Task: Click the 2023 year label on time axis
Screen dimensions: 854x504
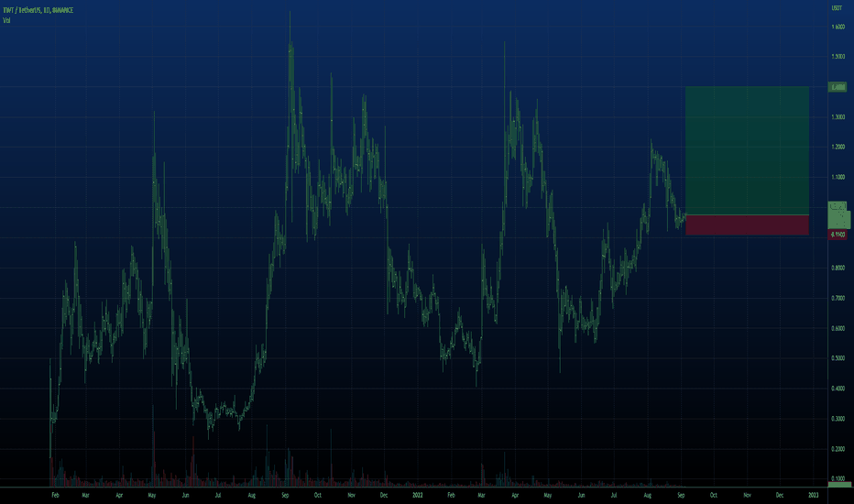Action: pos(813,495)
